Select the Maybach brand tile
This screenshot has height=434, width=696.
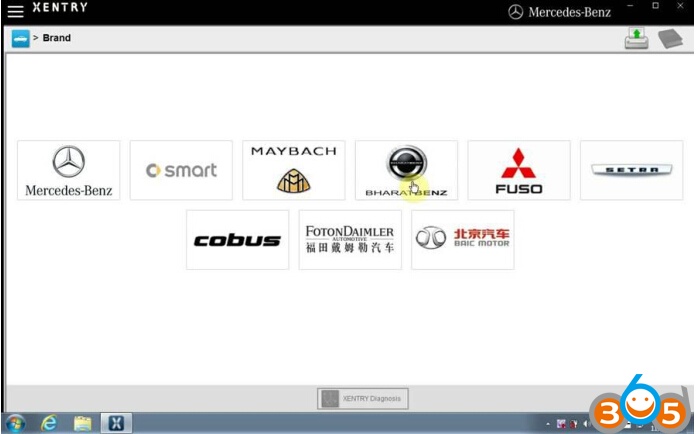pyautogui.click(x=293, y=170)
